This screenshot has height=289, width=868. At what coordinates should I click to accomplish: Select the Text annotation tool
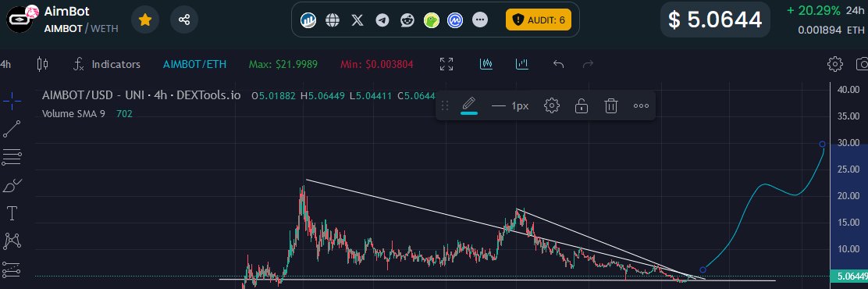tap(12, 213)
